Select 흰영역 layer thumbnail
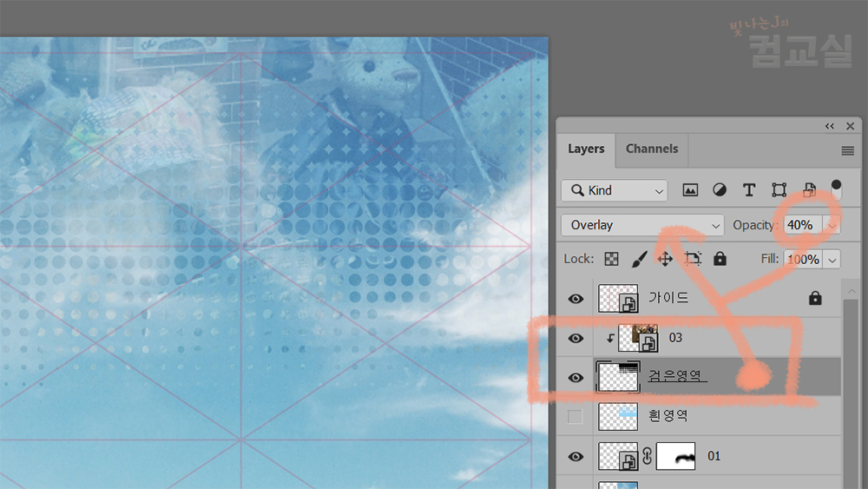 [618, 416]
